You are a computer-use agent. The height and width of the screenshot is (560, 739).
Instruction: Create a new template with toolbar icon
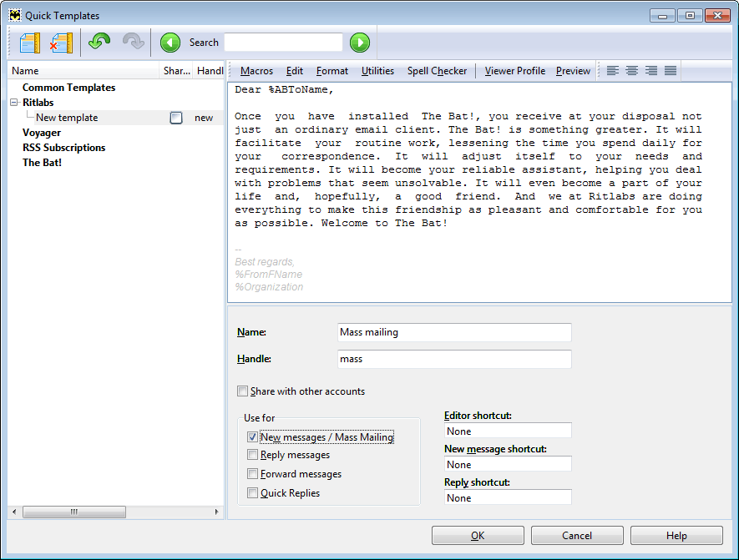pos(30,43)
